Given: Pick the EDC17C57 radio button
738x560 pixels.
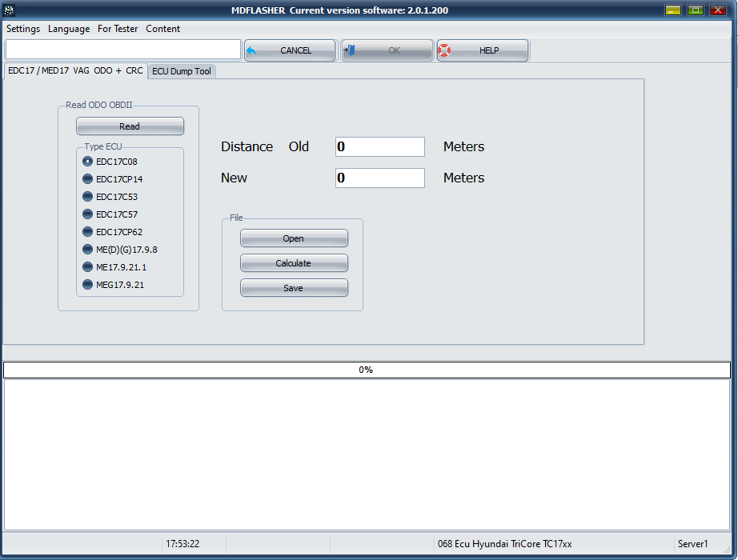Looking at the screenshot, I should coord(88,214).
